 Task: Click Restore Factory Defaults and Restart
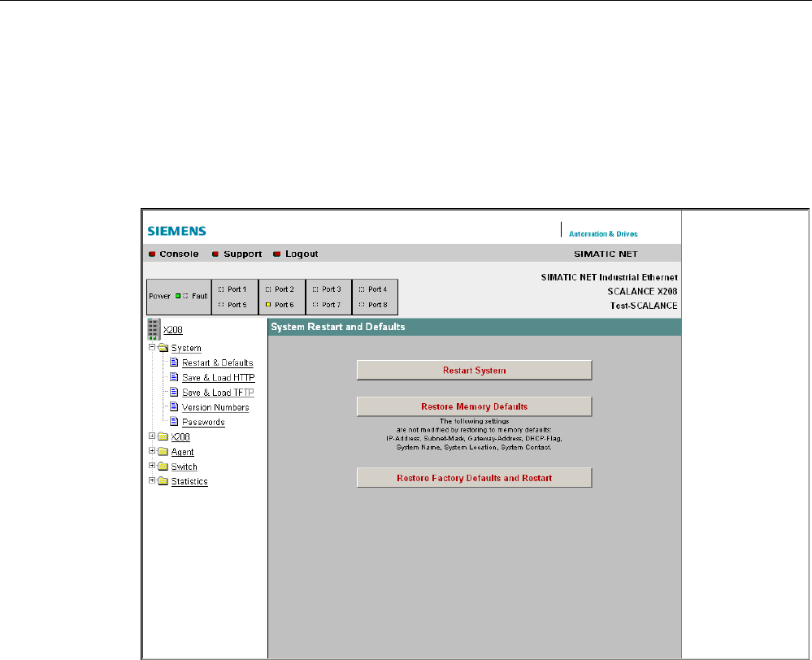[475, 478]
